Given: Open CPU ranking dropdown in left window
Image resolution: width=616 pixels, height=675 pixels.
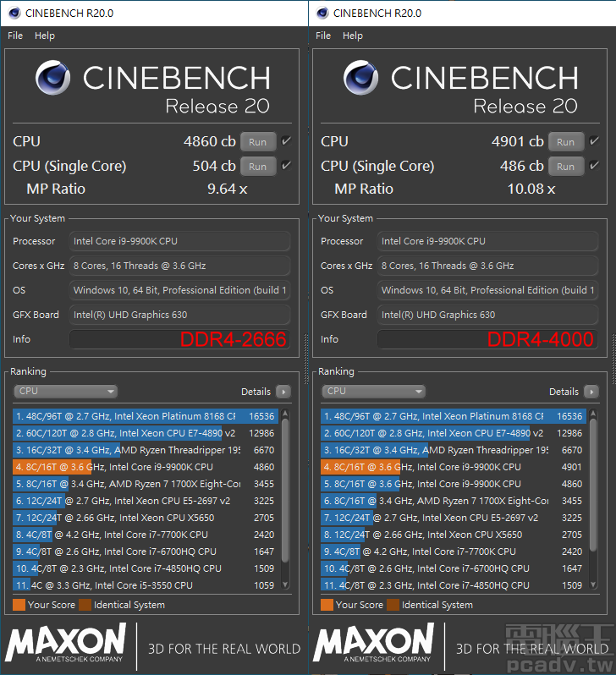Looking at the screenshot, I should (x=66, y=391).
